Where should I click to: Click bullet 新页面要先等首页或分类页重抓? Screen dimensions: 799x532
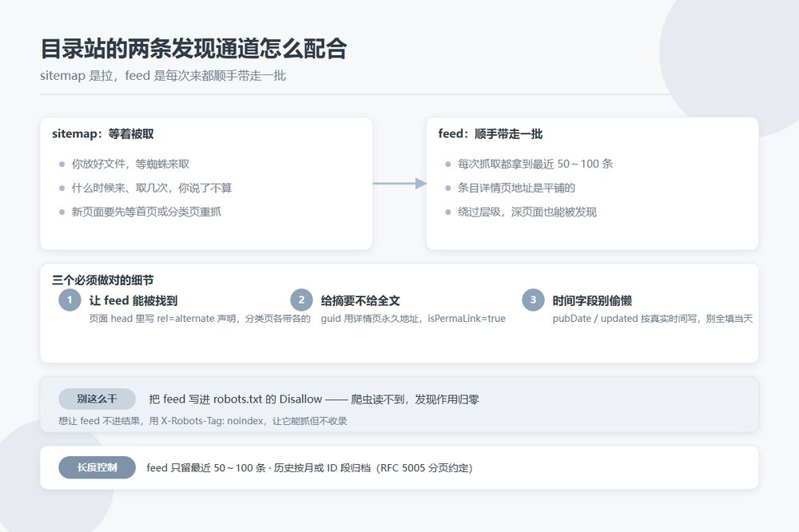coord(146,212)
